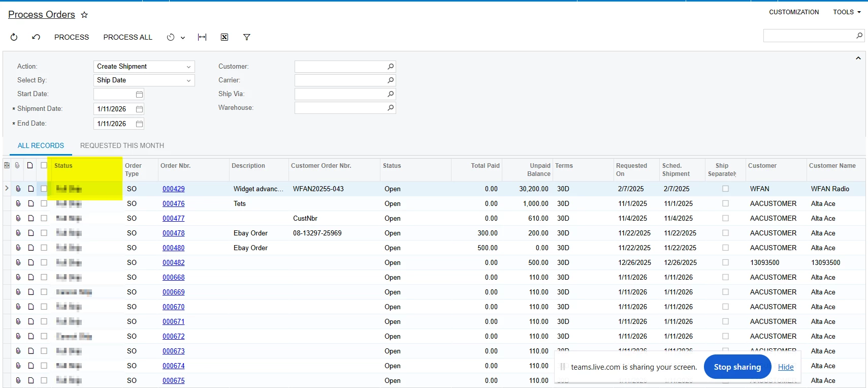Click the fit-to-screen column width icon
The height and width of the screenshot is (388, 868).
point(202,37)
